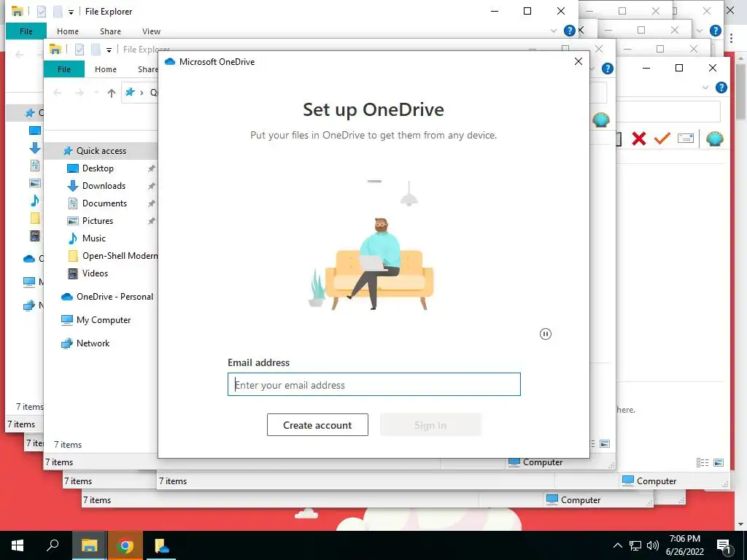Click shell icon at right end of toolbar
Viewport: 747px width, 560px height.
[715, 139]
